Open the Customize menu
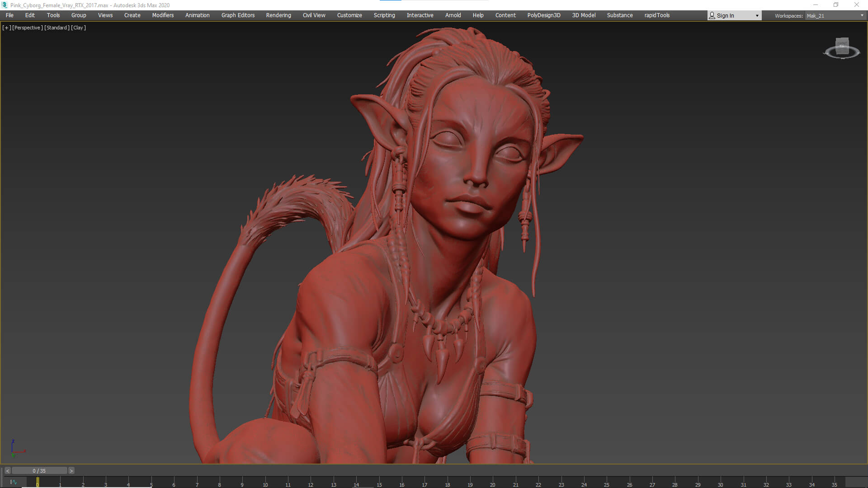 coord(349,15)
